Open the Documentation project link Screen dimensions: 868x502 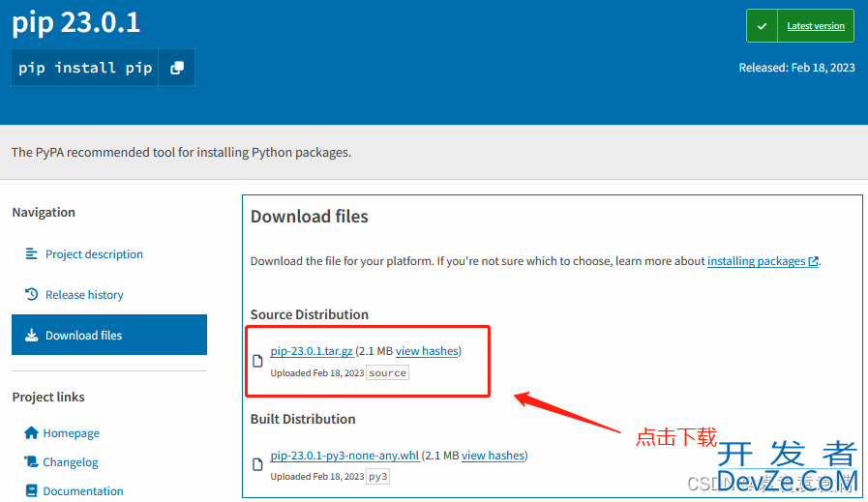[83, 491]
